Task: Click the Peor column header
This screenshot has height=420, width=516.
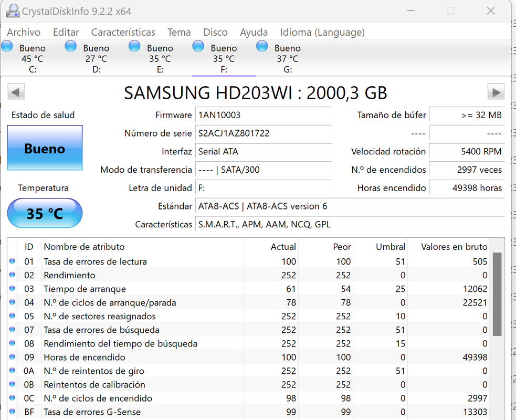Action: [325, 247]
